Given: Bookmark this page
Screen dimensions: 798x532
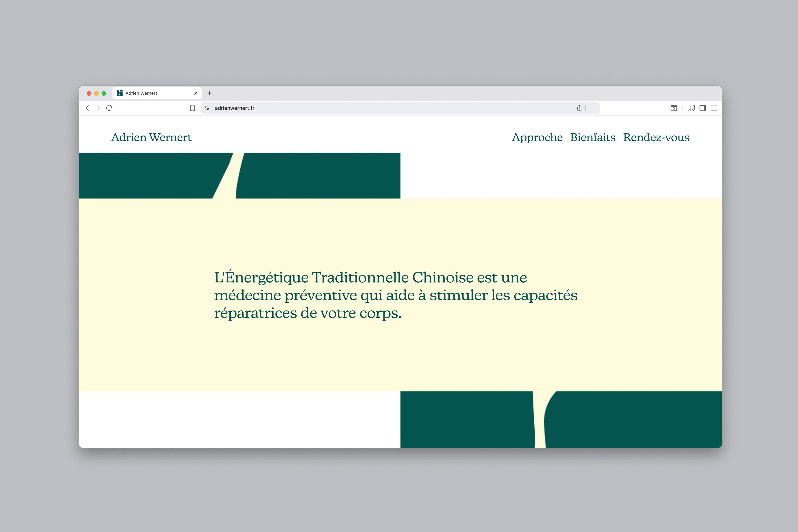Looking at the screenshot, I should coord(192,108).
